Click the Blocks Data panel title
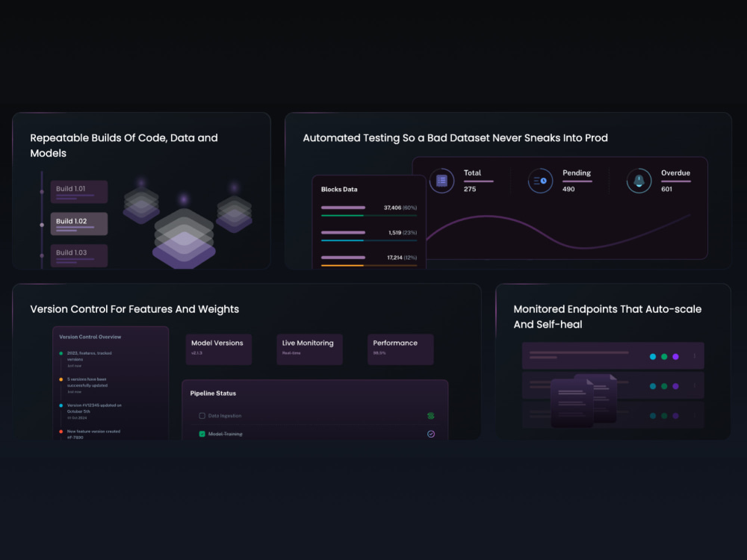Viewport: 747px width, 560px height. [x=339, y=189]
